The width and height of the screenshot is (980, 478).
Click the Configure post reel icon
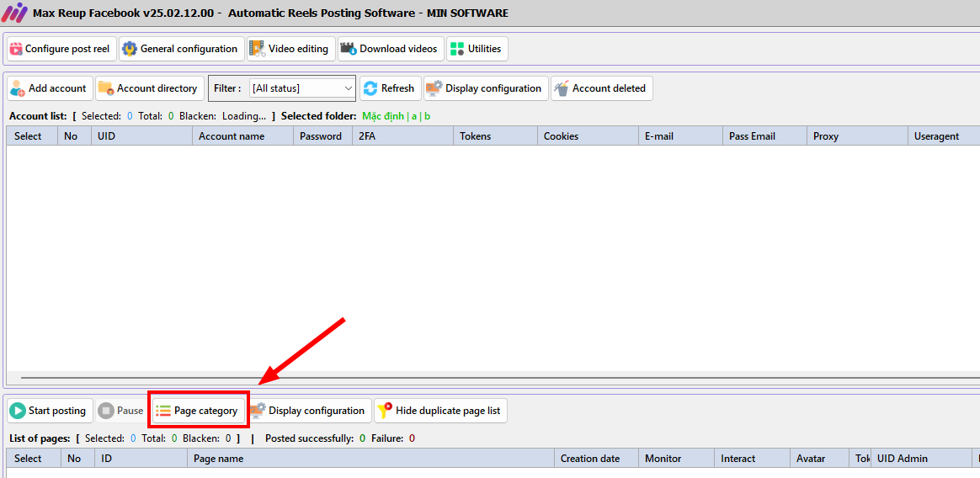[16, 49]
